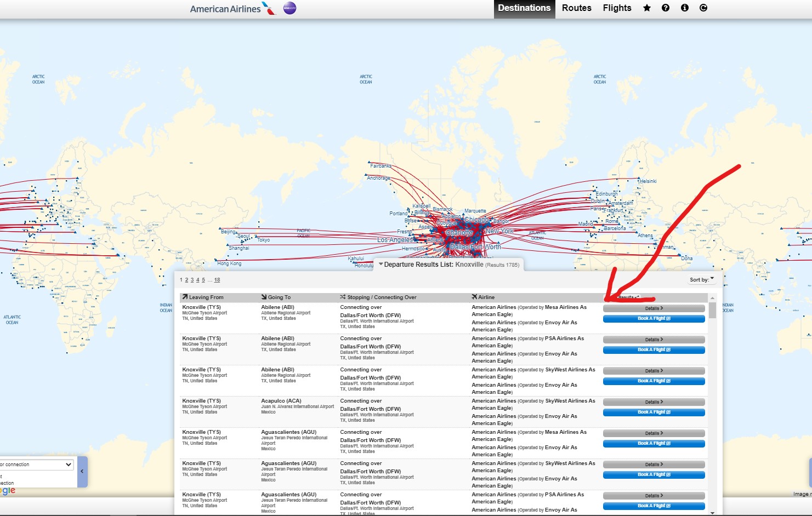
Task: Open Details for Acapulco (ACA) row
Action: click(x=654, y=402)
